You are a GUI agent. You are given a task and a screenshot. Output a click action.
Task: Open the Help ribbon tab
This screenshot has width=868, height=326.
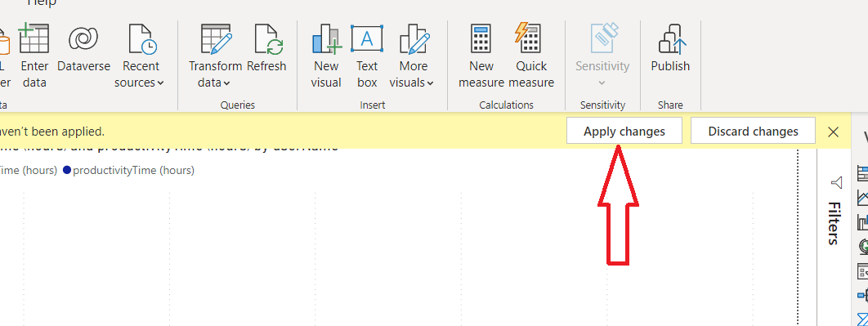pos(42,3)
